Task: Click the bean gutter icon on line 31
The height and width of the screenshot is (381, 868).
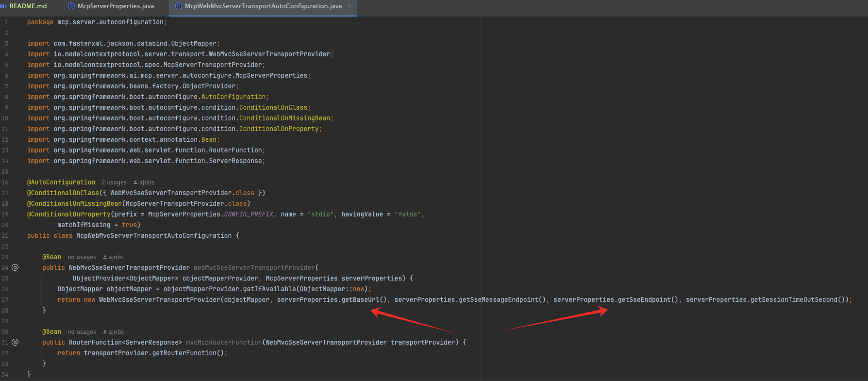Action: click(x=15, y=342)
